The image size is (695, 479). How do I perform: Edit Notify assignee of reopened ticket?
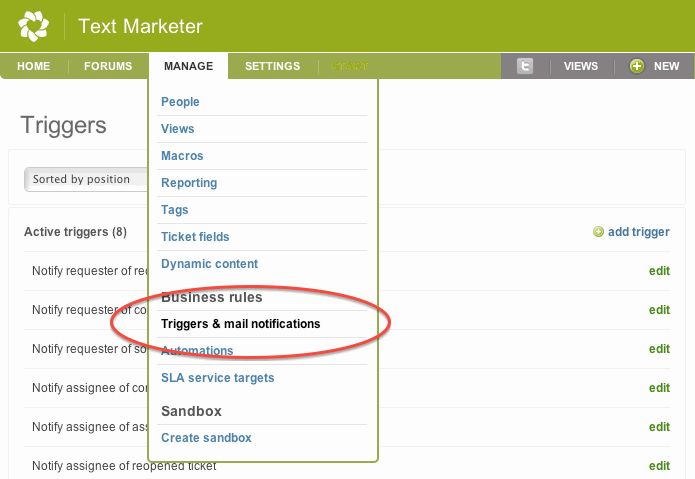coord(659,466)
